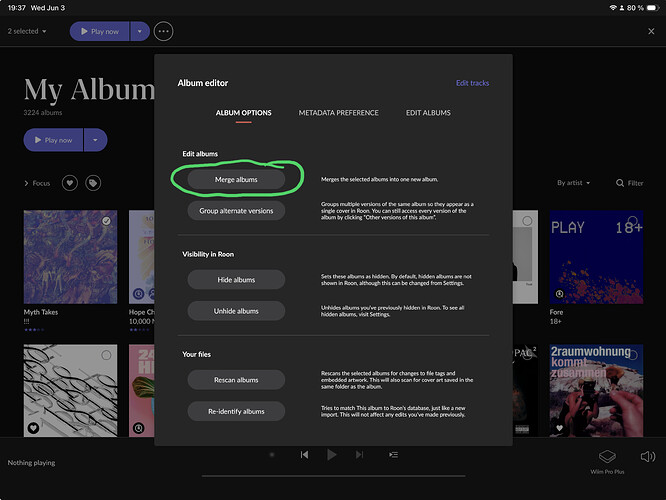The width and height of the screenshot is (666, 500).
Task: Select the grey scribble album circle
Action: [x=106, y=355]
